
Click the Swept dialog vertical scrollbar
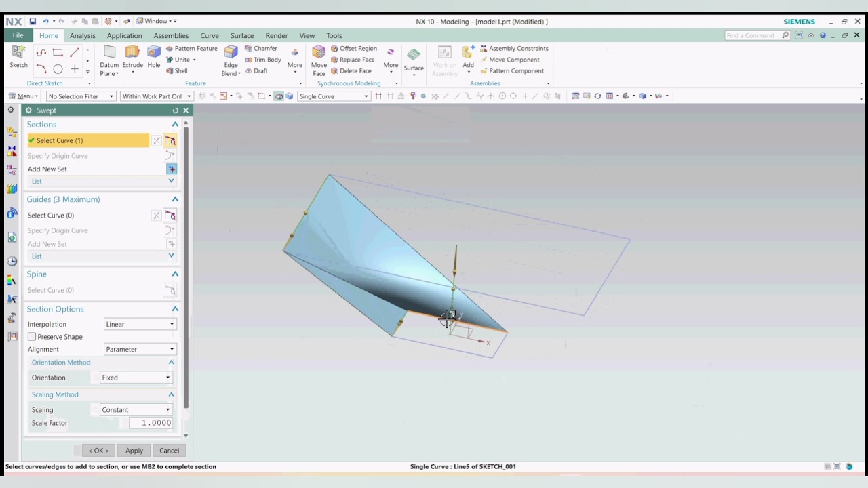[186, 267]
